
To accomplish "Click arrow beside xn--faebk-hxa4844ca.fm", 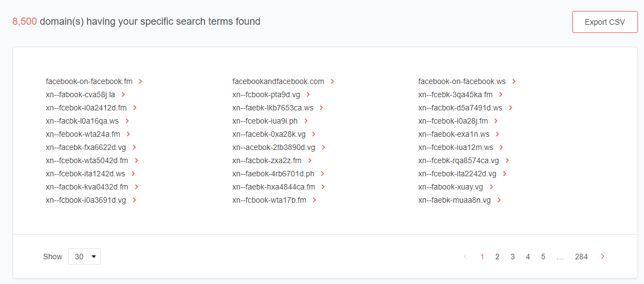I will 323,187.
